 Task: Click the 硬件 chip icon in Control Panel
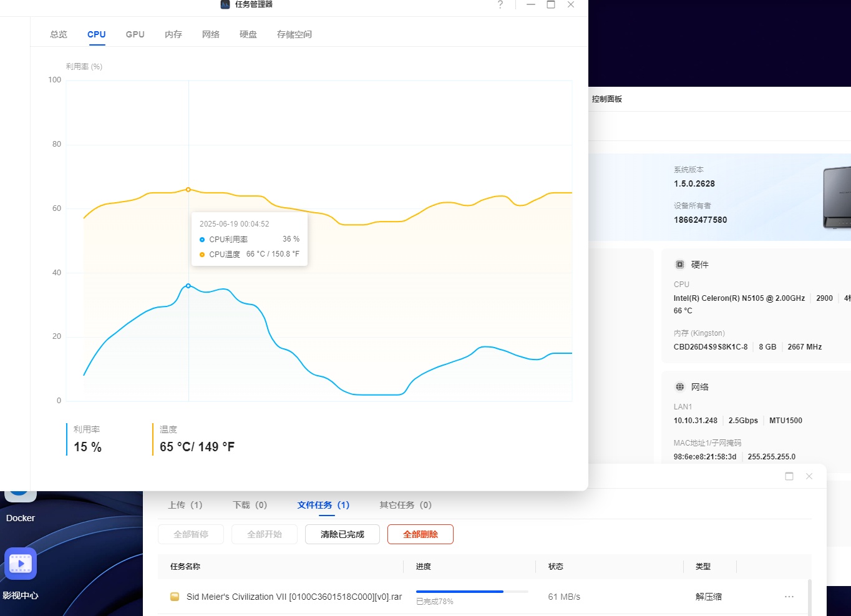pos(680,265)
